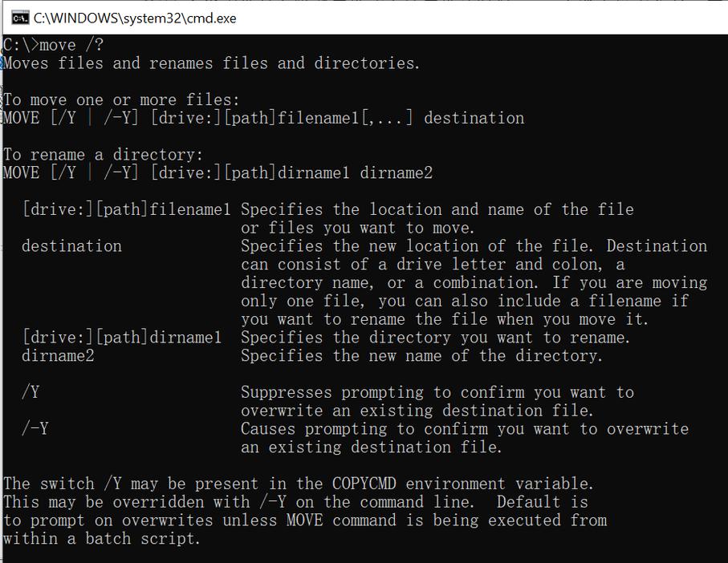Click the '[drive:][path]dirname1' parameter label
Screen dimensions: 728x563
point(121,338)
